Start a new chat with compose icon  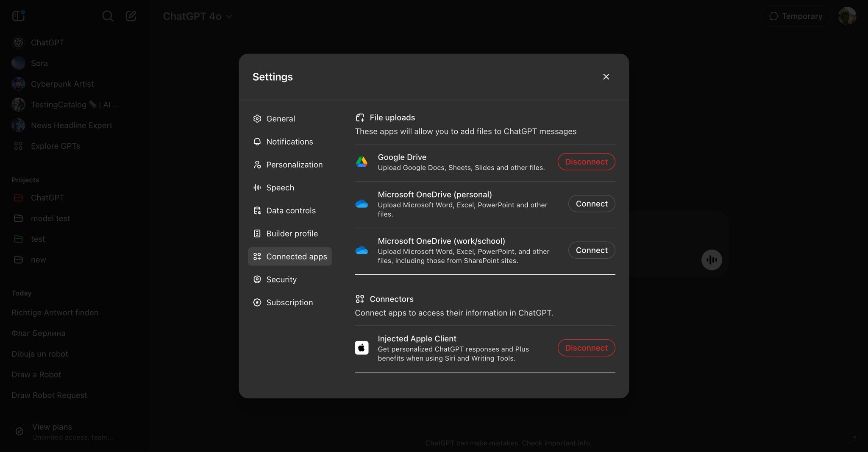131,16
